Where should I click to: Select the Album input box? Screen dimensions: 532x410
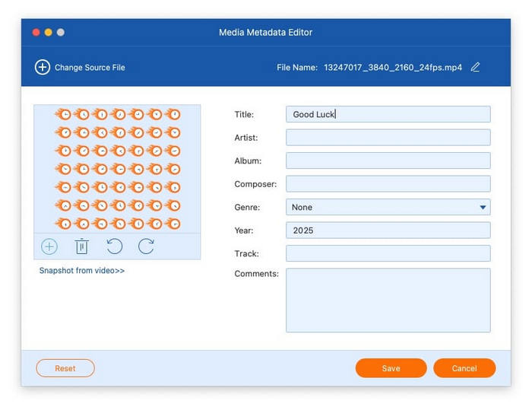[388, 161]
